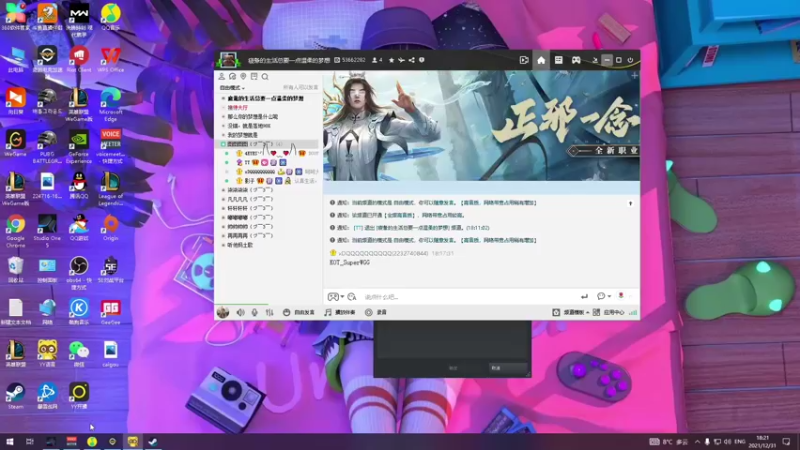Open the Steam desktop shortcut
Image resolution: width=800 pixels, height=450 pixels.
(15, 396)
